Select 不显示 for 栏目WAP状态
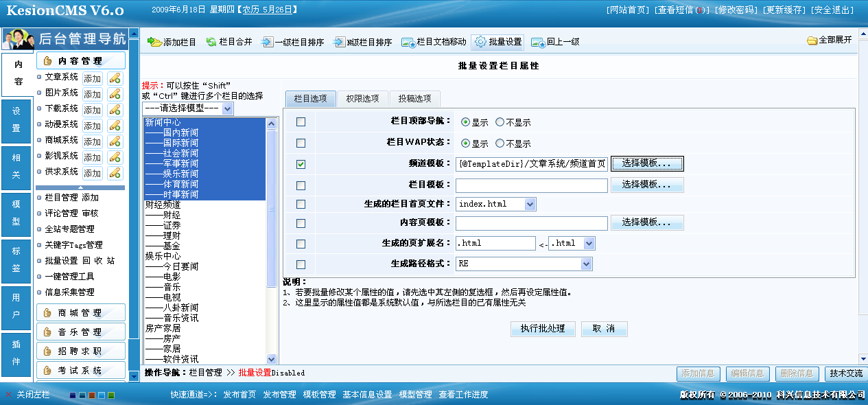The width and height of the screenshot is (868, 405). (500, 143)
